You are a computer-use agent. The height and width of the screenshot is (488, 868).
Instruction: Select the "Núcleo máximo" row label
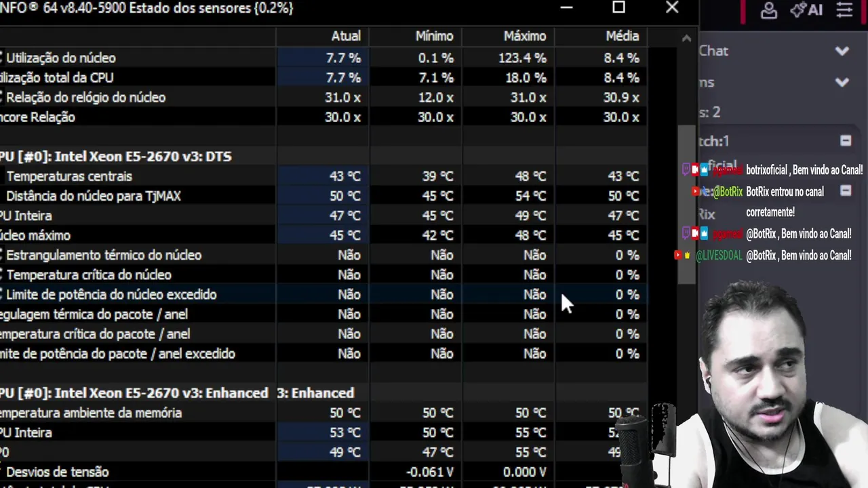pos(35,235)
